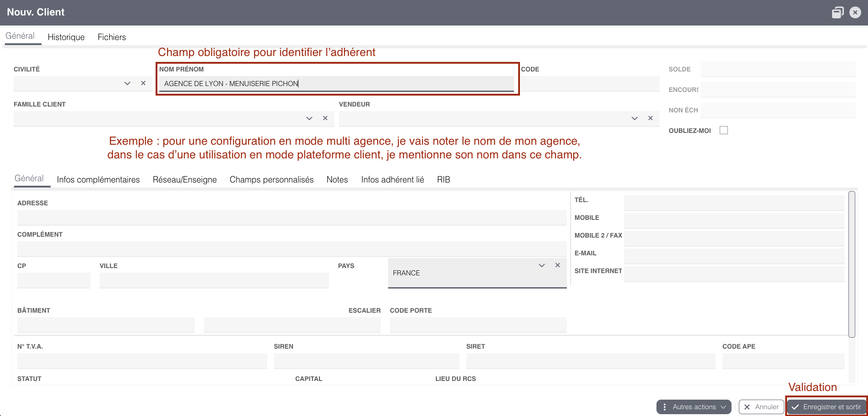This screenshot has height=416, width=868.
Task: Clear the Famille Client selection X icon
Action: click(x=325, y=118)
